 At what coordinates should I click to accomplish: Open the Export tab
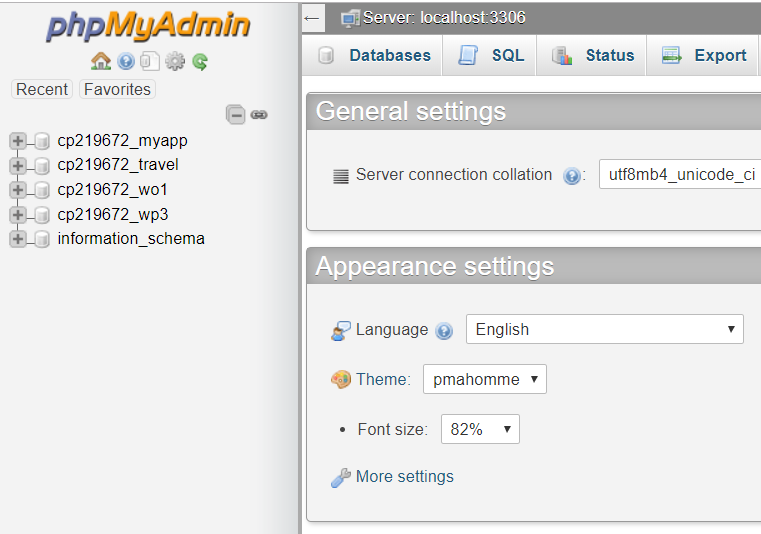(x=702, y=55)
